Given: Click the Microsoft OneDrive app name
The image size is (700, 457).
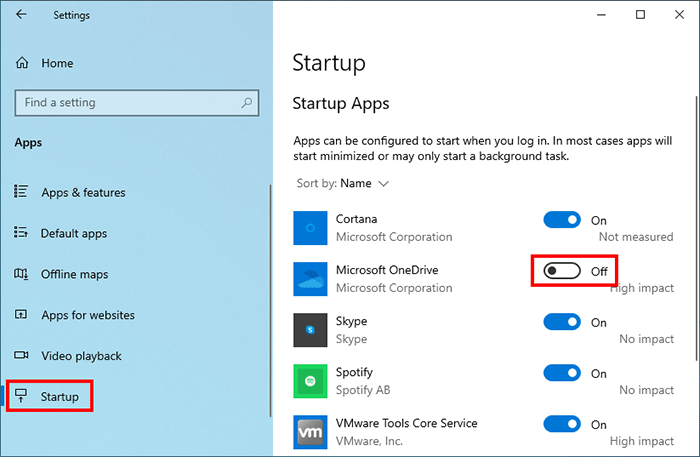Looking at the screenshot, I should (x=387, y=270).
